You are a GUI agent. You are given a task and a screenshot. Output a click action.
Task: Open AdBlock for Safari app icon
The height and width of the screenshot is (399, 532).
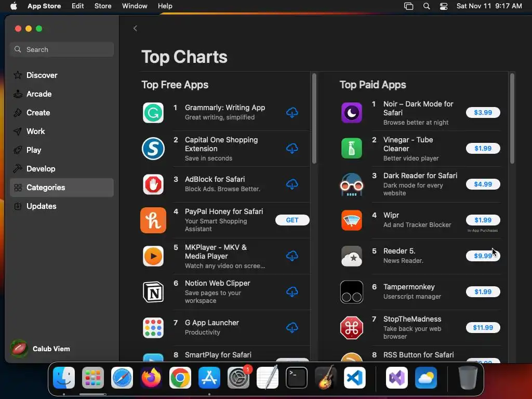[153, 184]
